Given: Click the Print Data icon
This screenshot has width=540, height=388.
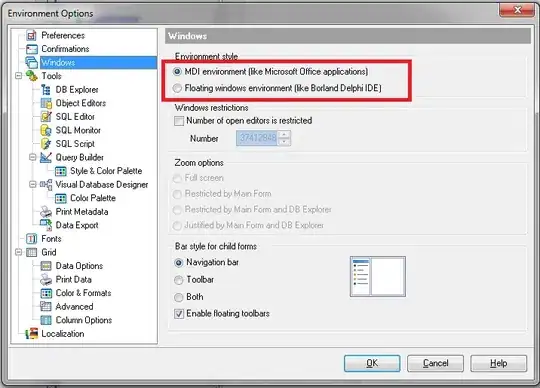Looking at the screenshot, I should [46, 279].
